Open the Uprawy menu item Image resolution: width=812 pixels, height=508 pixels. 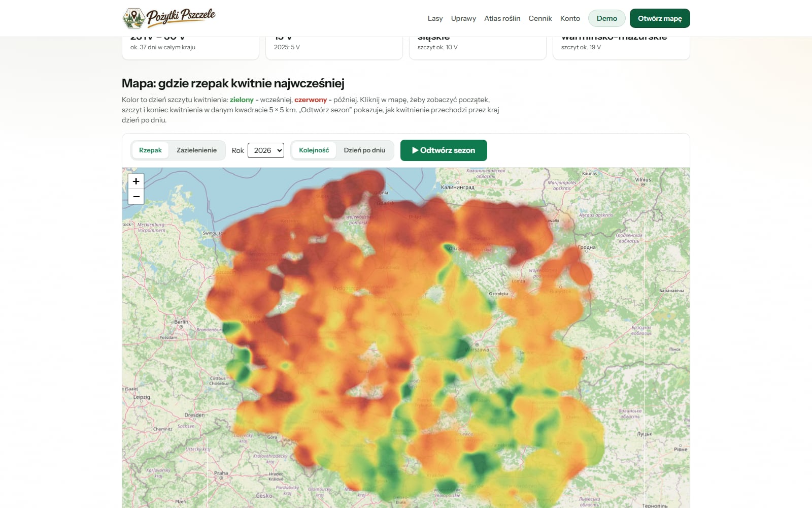pos(463,18)
